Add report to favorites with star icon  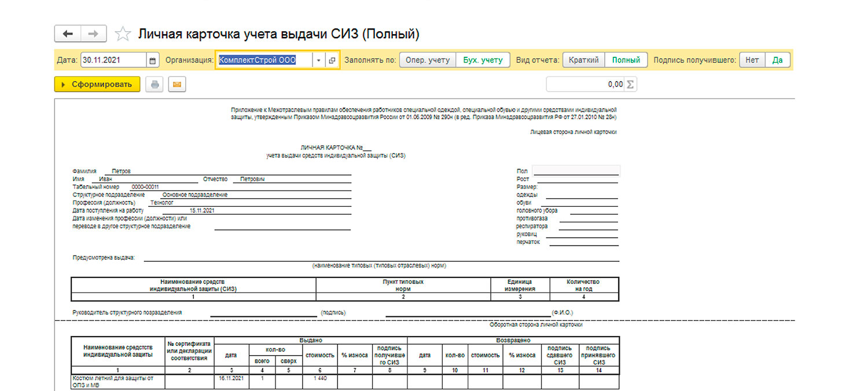[x=123, y=34]
